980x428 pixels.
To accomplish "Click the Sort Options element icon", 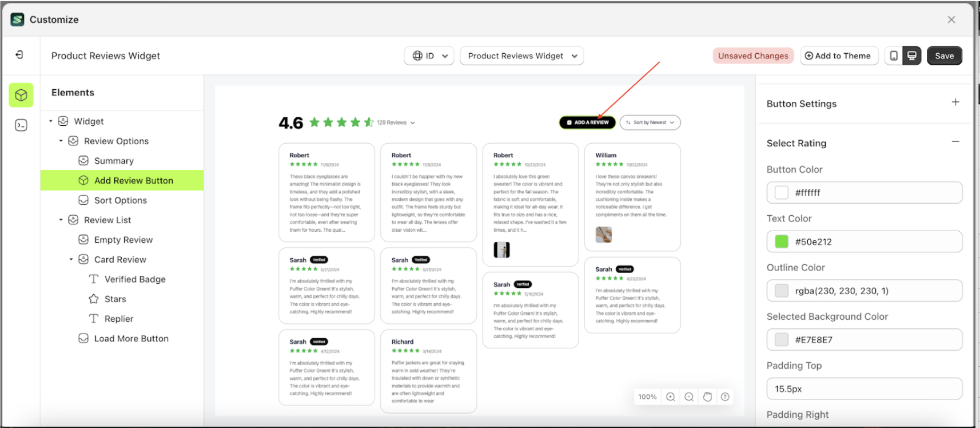I will pyautogui.click(x=83, y=200).
